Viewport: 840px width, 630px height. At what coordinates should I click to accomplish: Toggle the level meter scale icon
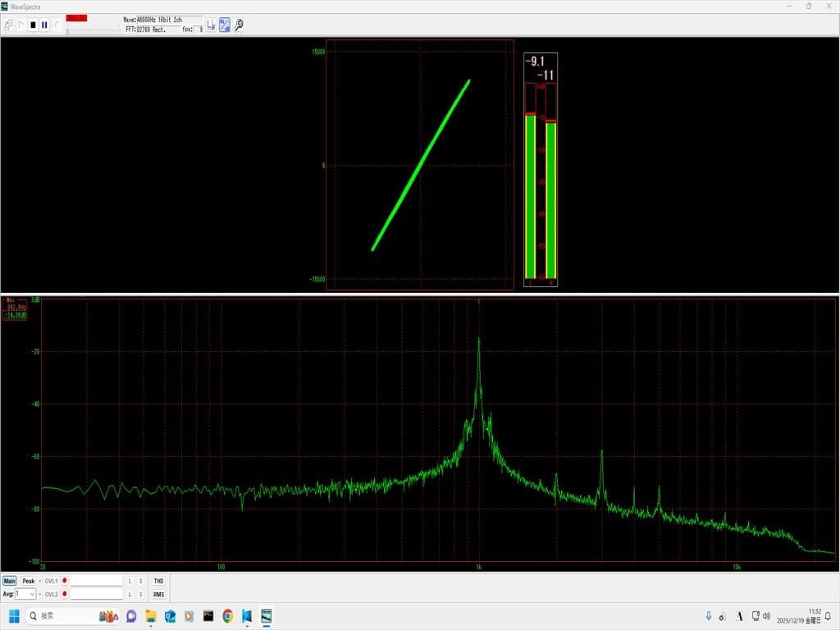(x=211, y=25)
